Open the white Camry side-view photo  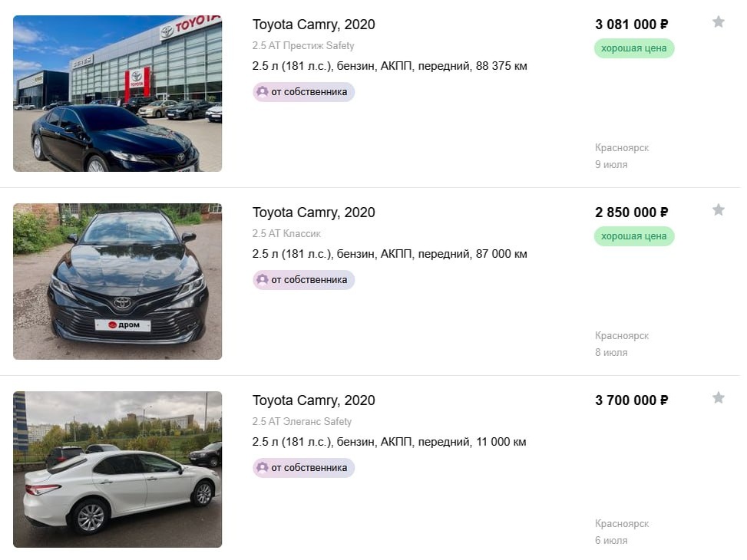pos(117,469)
